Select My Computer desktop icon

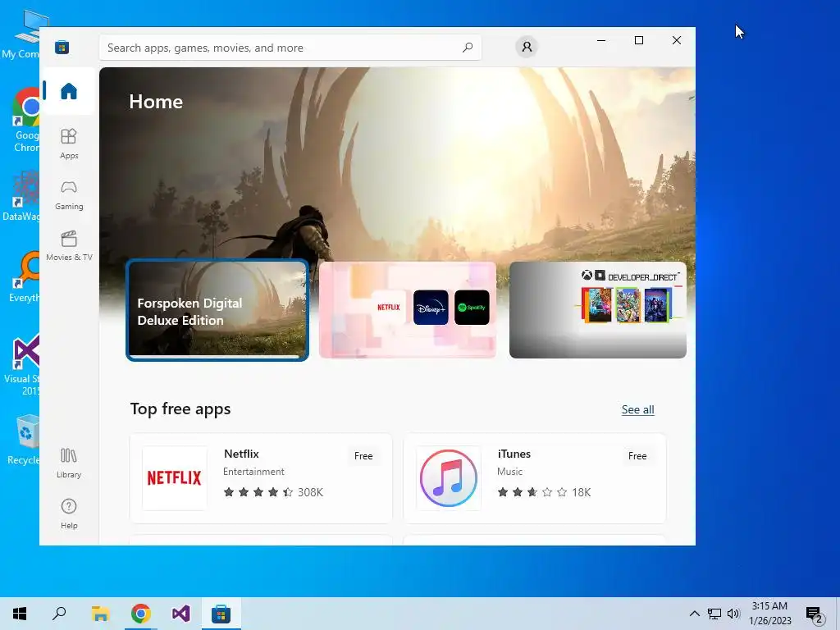pos(21,34)
